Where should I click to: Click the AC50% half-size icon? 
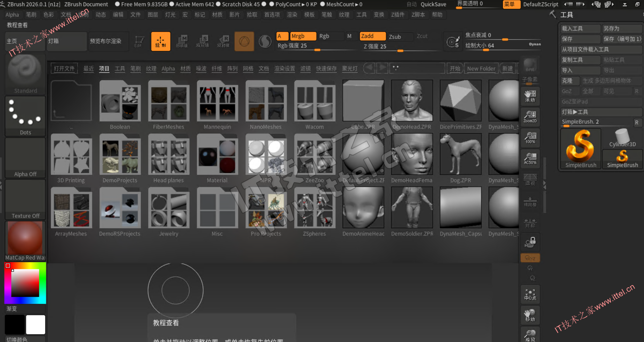point(530,158)
